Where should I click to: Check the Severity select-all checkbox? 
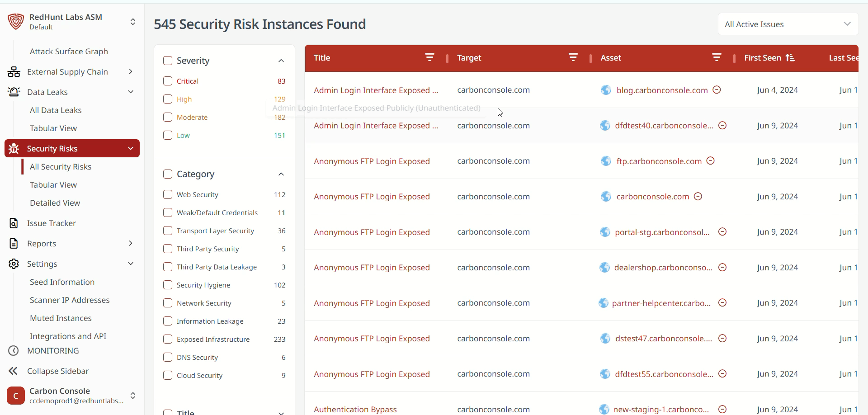[x=168, y=60]
